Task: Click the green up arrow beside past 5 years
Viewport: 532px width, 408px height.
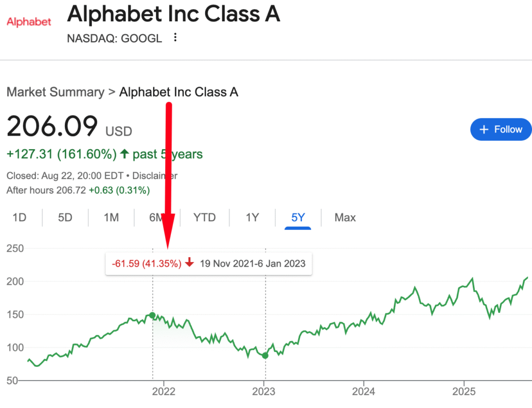Action: pos(124,154)
